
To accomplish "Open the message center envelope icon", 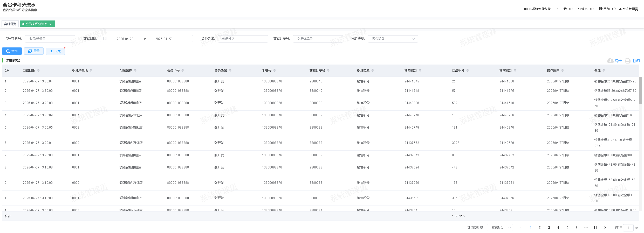I will tap(579, 9).
